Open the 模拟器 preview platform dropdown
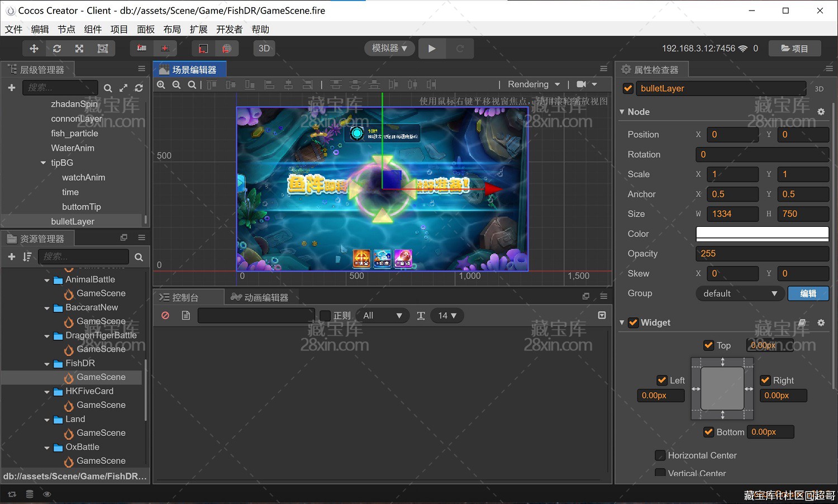This screenshot has height=504, width=838. click(x=389, y=49)
